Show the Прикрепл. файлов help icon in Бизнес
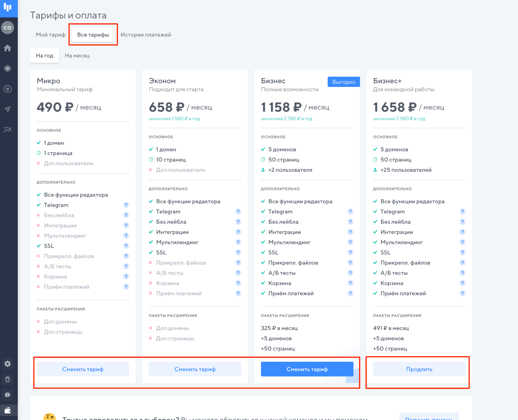518x420 pixels. 350,263
